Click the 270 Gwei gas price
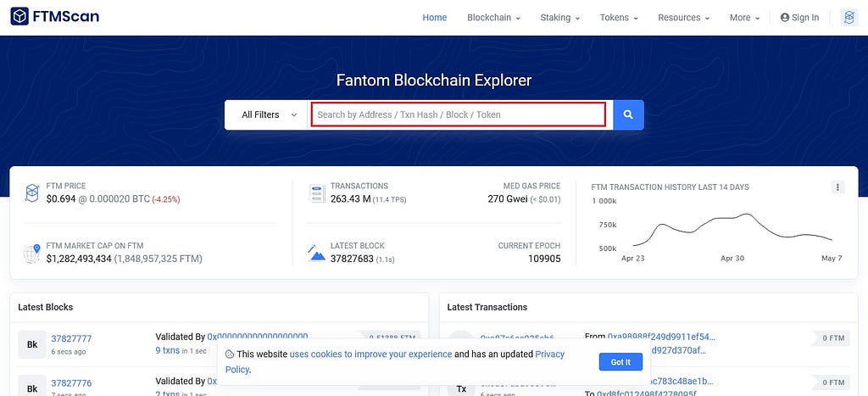The height and width of the screenshot is (396, 868). [508, 198]
